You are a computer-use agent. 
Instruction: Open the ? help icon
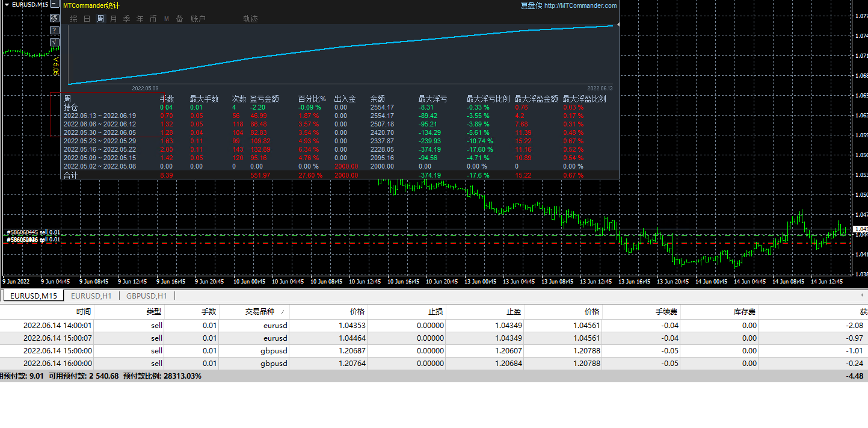54,29
